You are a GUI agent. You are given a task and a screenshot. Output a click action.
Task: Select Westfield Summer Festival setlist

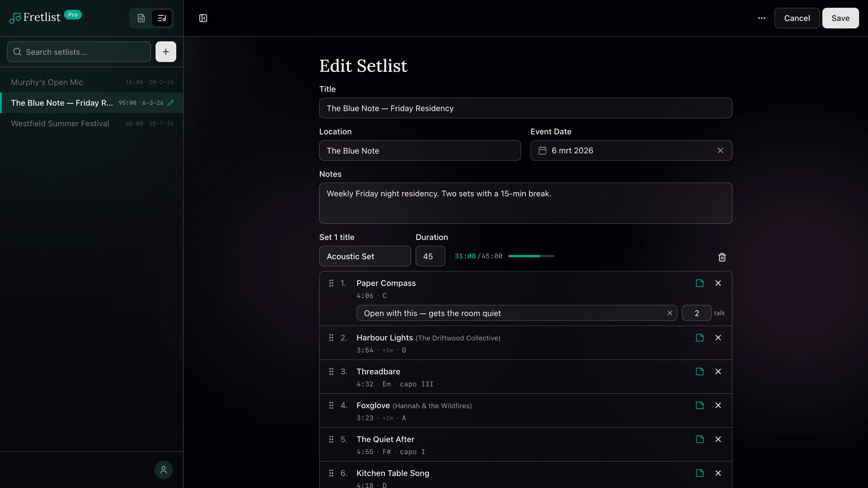(60, 123)
